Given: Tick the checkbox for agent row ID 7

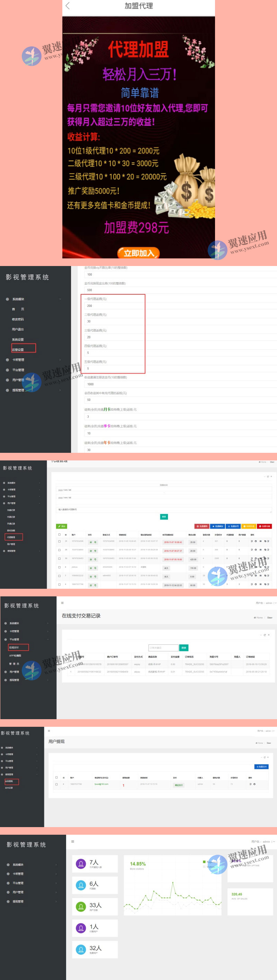Looking at the screenshot, I should pyautogui.click(x=59, y=576).
